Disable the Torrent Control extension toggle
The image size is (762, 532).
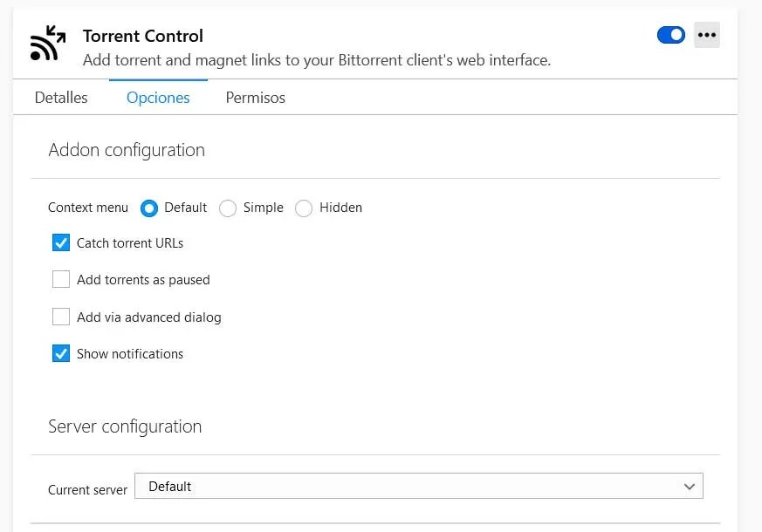pyautogui.click(x=670, y=35)
